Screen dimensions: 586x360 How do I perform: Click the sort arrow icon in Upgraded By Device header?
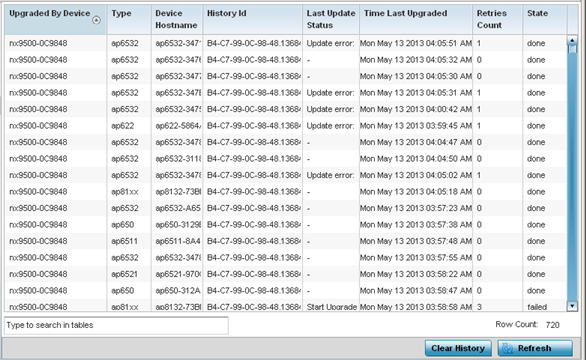point(96,20)
